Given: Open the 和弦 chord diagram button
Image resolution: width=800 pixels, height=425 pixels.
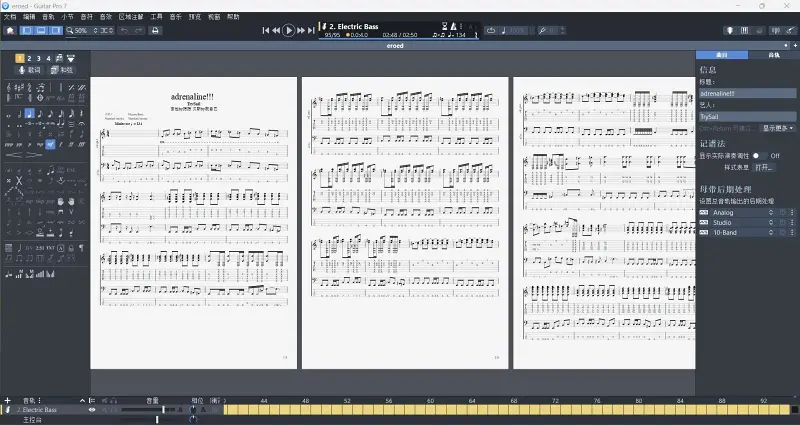Looking at the screenshot, I should 62,70.
